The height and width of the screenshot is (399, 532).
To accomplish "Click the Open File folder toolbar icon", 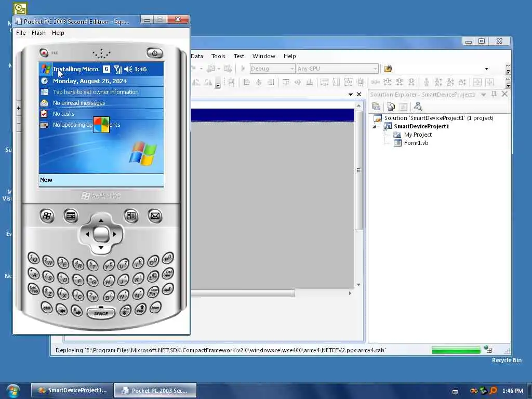I will [x=388, y=69].
